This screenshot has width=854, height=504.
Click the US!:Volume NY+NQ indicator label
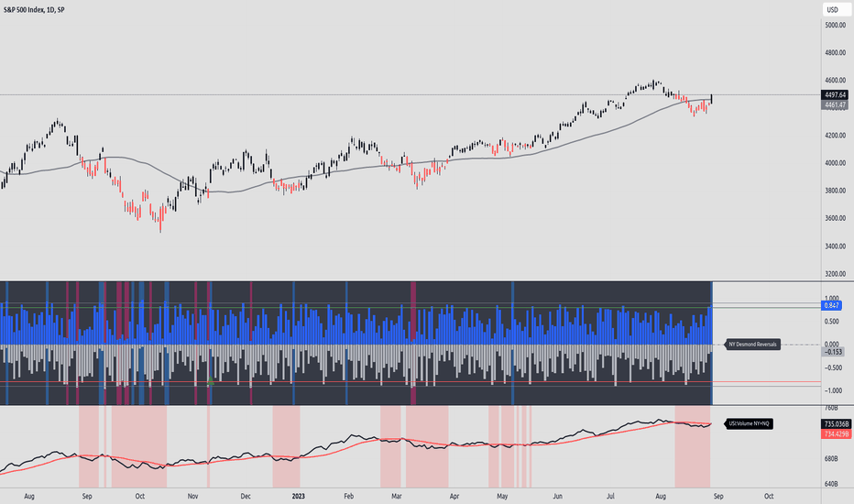749,423
